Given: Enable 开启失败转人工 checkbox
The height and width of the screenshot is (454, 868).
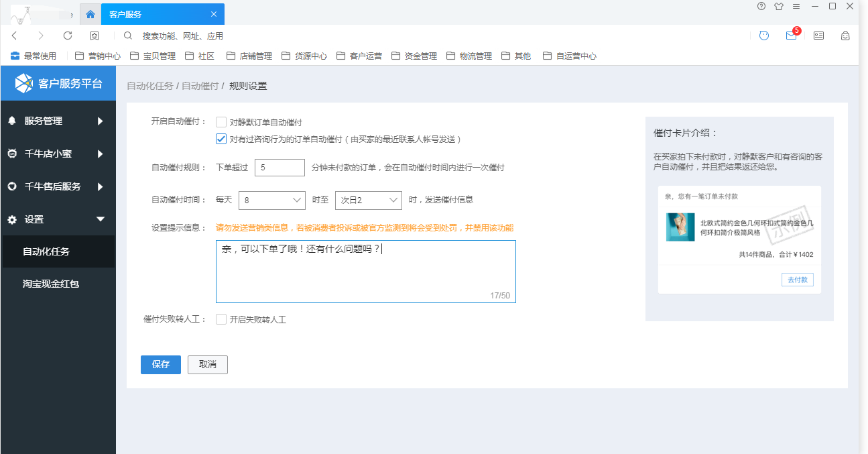Looking at the screenshot, I should point(221,320).
